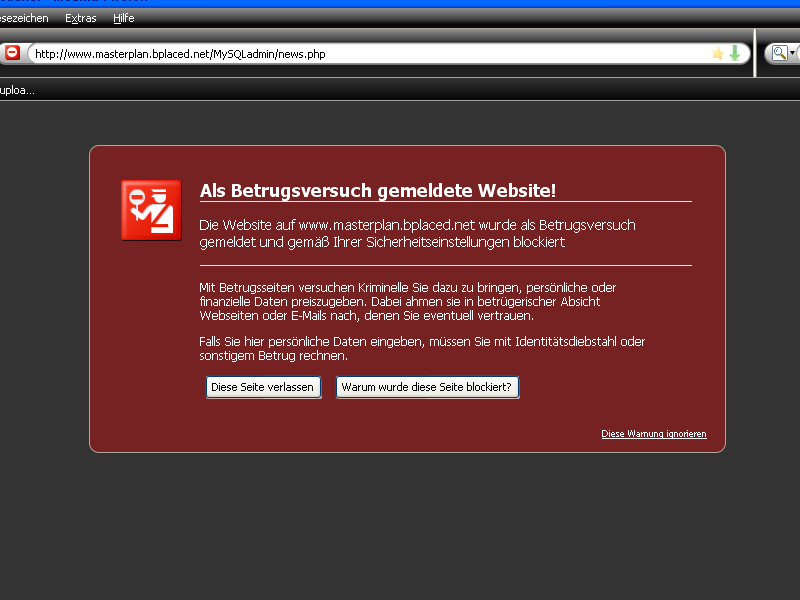This screenshot has height=600, width=800.
Task: Click text 'Die Website auf www.masterplan.bplaced.net wurde'
Action: 359,225
